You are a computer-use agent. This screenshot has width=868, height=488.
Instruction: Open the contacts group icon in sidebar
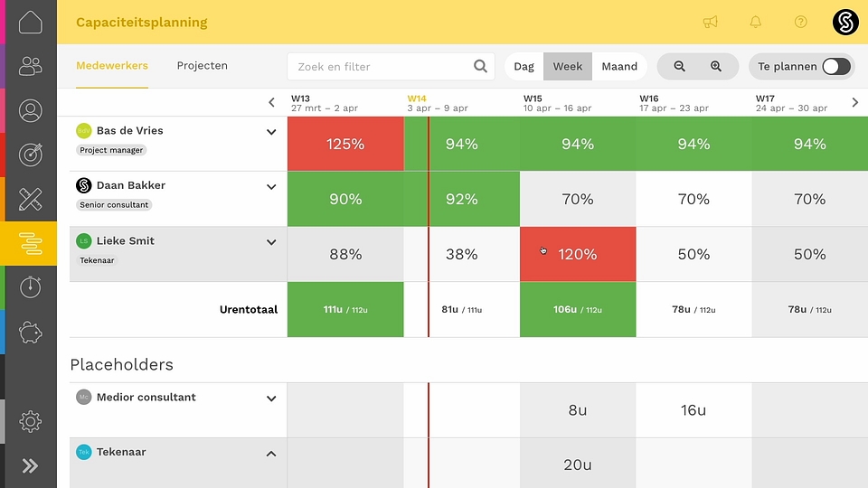(31, 66)
